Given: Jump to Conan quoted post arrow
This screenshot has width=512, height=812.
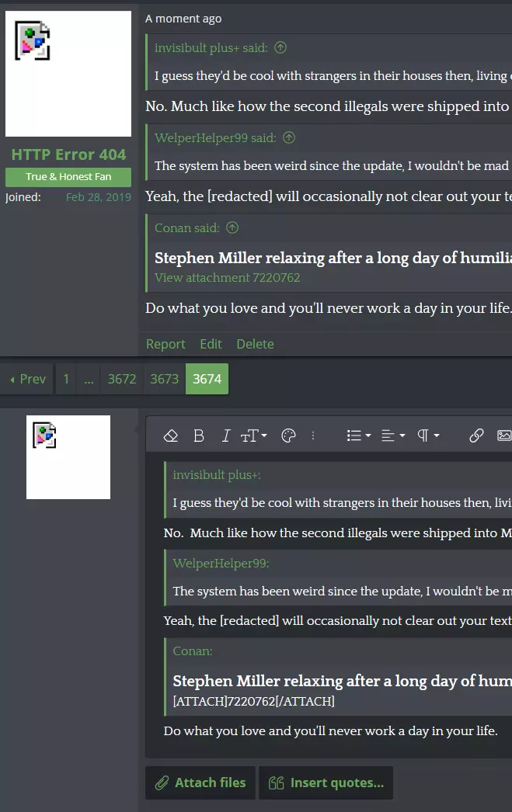Looking at the screenshot, I should [232, 228].
